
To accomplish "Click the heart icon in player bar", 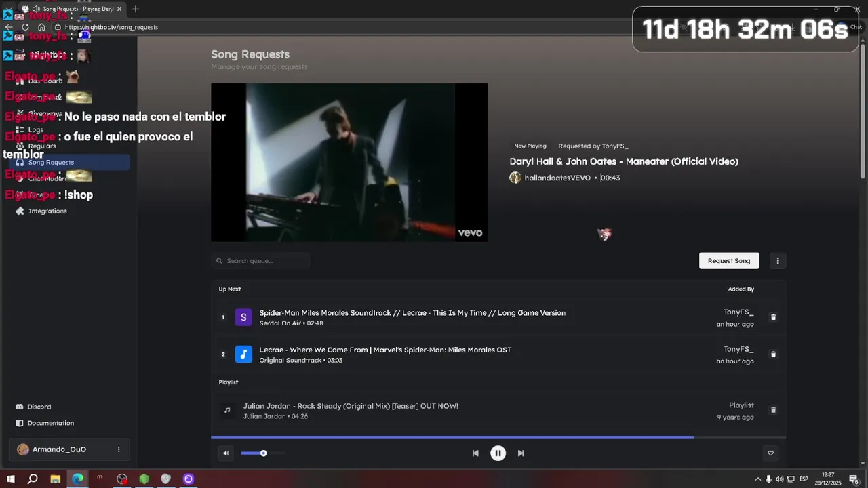I will [x=770, y=453].
